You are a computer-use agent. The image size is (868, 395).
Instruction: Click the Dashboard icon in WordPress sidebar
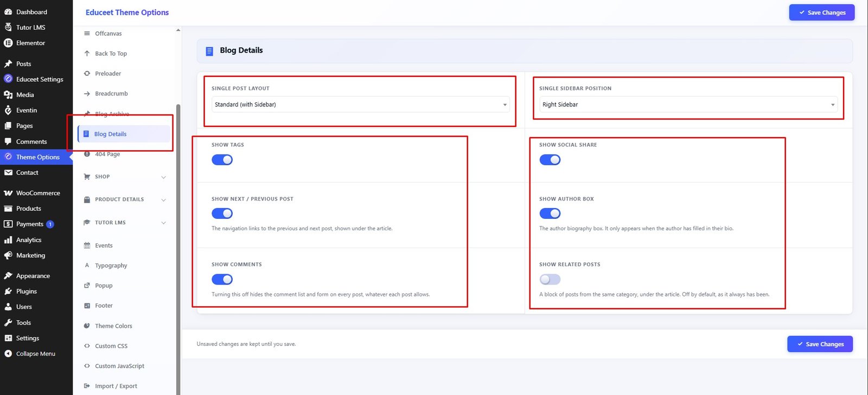pyautogui.click(x=8, y=12)
